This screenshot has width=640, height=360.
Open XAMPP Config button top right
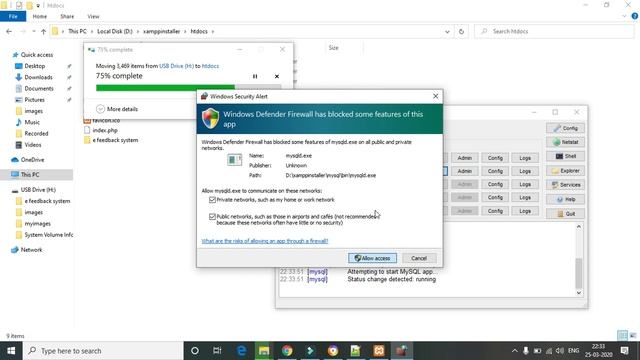pos(565,128)
